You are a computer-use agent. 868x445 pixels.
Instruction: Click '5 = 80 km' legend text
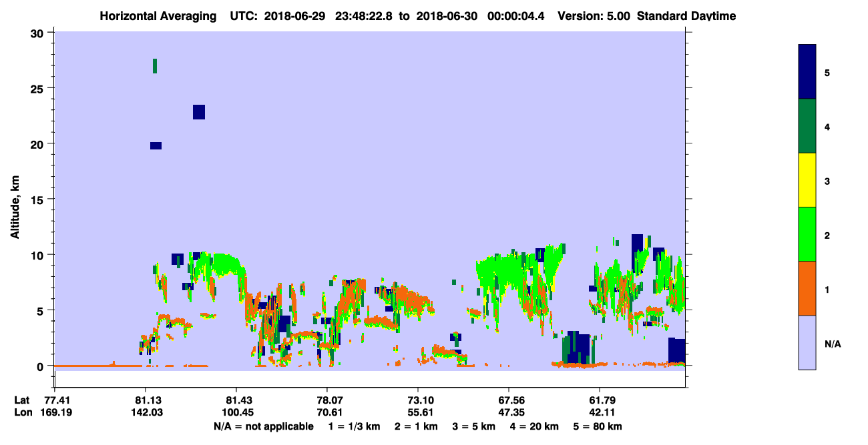[x=599, y=426]
